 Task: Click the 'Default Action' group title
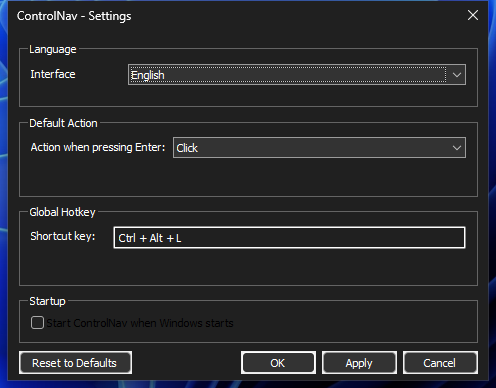tap(63, 123)
